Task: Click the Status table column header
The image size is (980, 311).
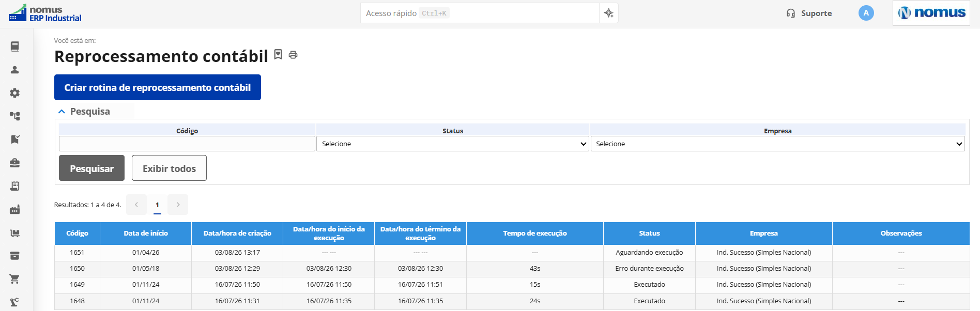Action: [x=649, y=233]
